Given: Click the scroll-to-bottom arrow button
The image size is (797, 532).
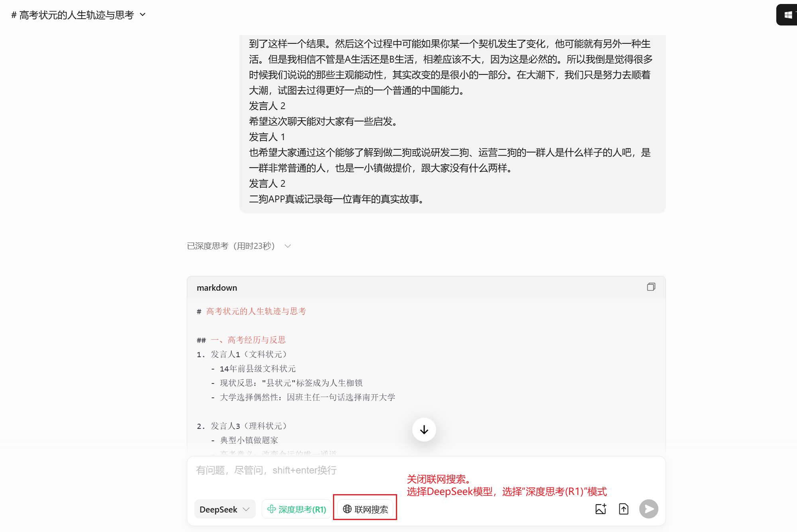Looking at the screenshot, I should [x=424, y=430].
